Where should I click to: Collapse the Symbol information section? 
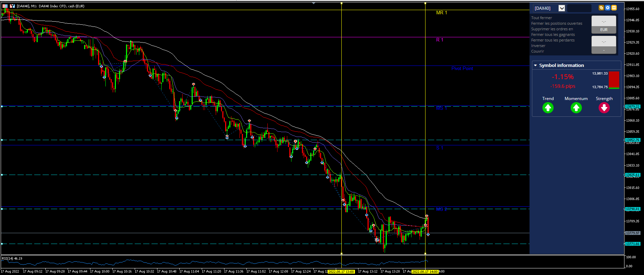[x=535, y=65]
